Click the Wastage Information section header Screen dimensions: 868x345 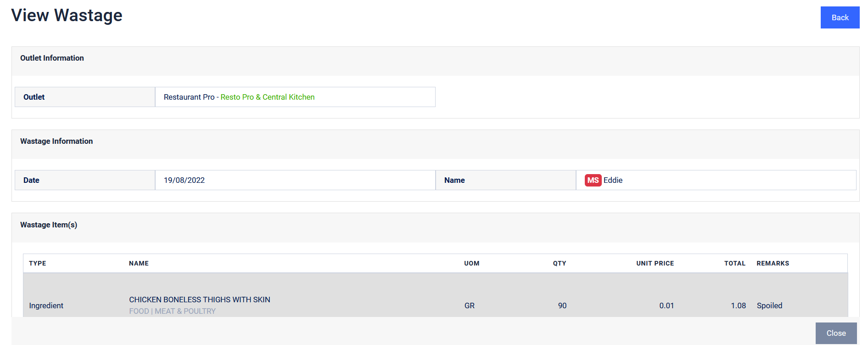click(x=56, y=141)
